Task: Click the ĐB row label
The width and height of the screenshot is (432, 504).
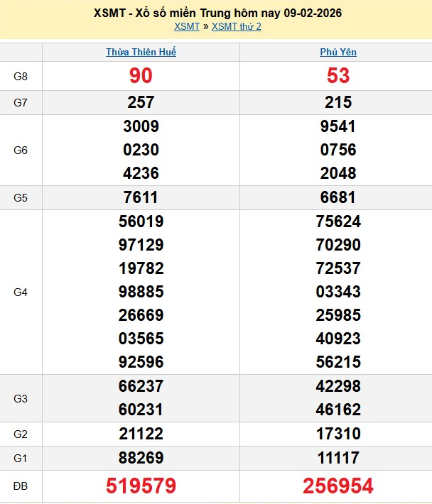Action: [x=21, y=486]
